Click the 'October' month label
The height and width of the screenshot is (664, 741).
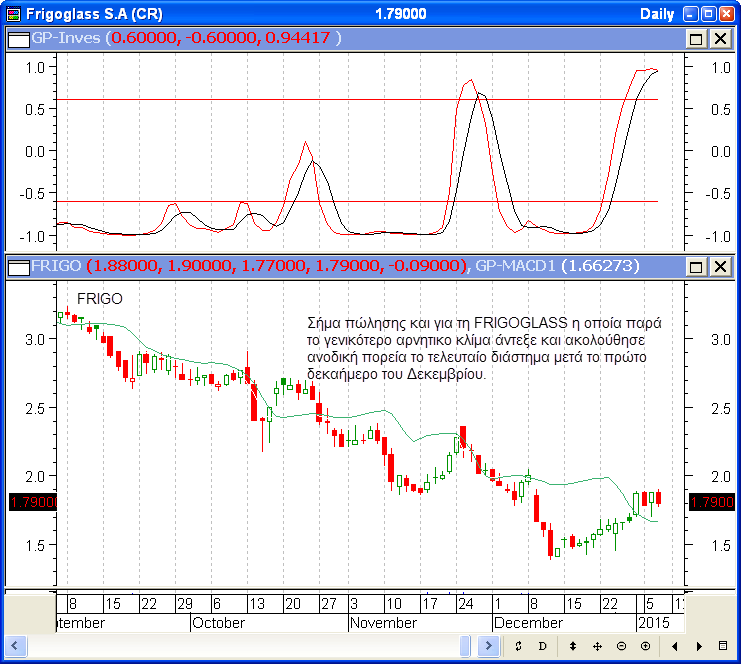click(218, 623)
